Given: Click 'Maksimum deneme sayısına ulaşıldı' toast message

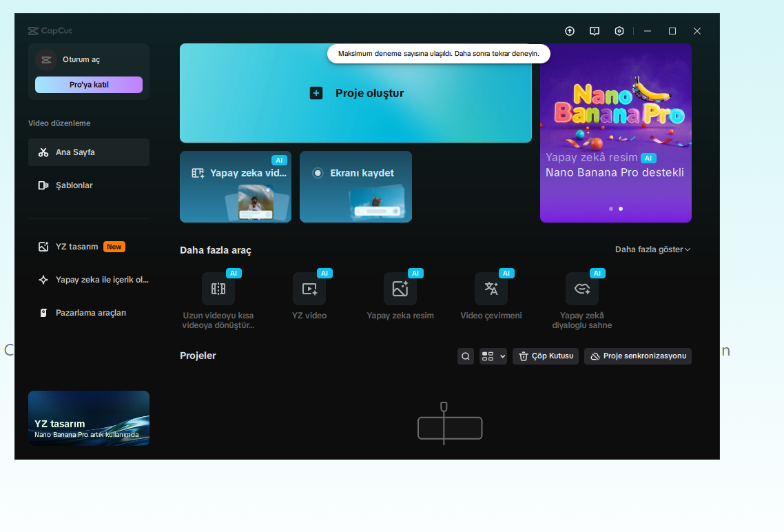Looking at the screenshot, I should point(438,54).
